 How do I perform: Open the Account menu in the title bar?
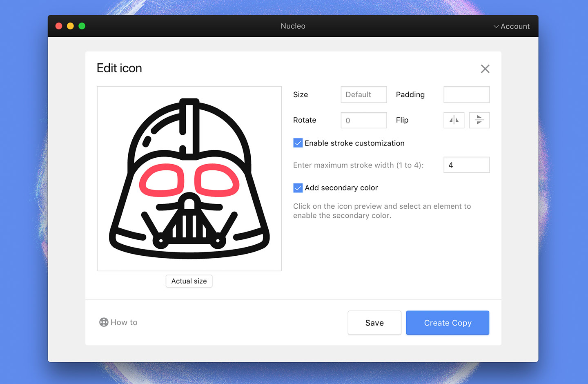click(x=511, y=26)
